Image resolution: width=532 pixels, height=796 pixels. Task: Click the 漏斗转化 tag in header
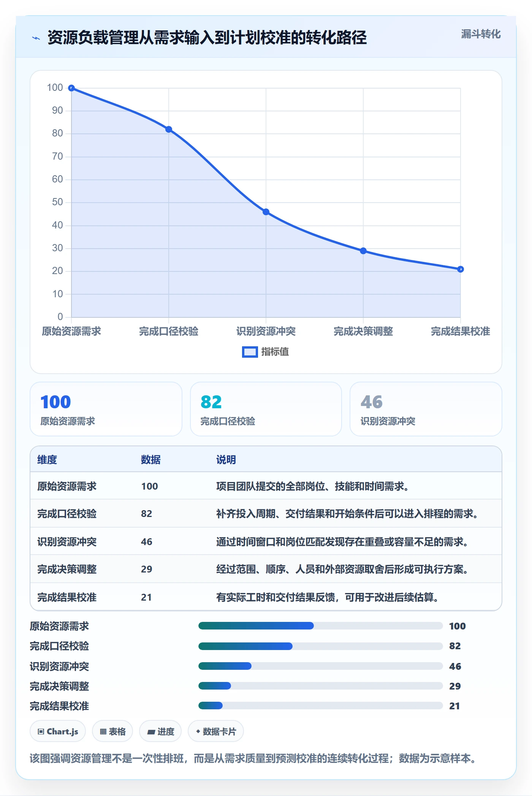coord(481,34)
